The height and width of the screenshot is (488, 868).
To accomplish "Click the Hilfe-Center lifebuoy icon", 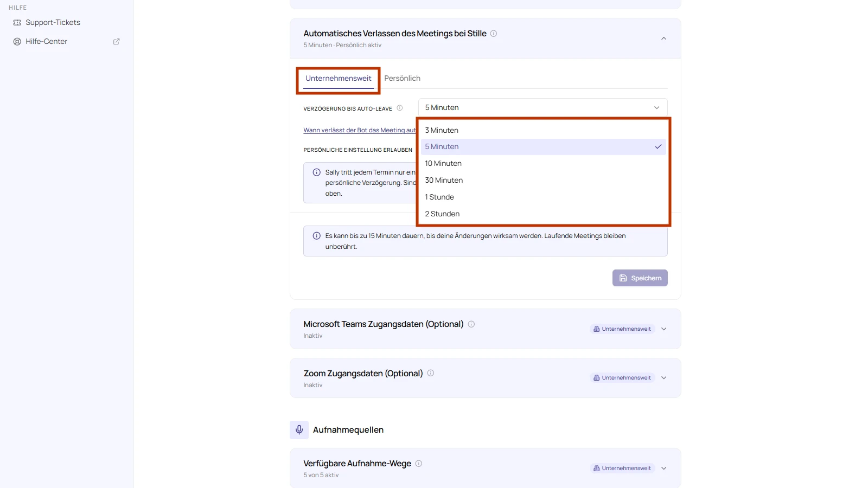I will tap(17, 41).
